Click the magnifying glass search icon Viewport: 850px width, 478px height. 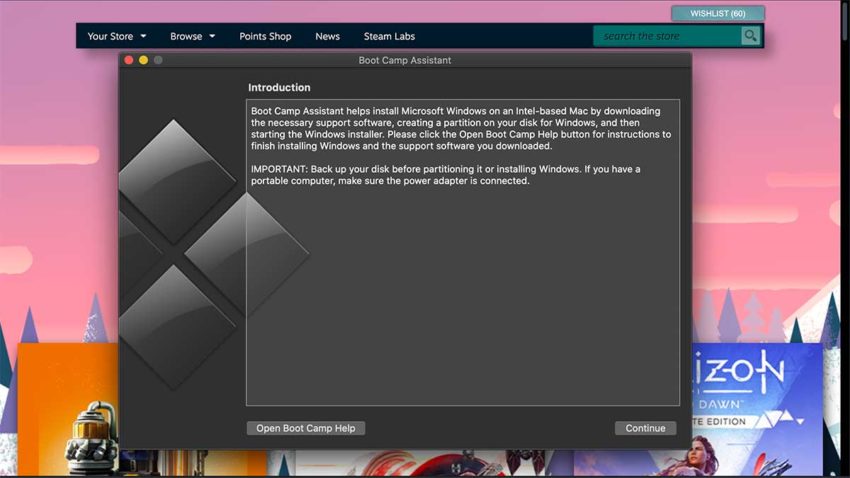pos(750,36)
